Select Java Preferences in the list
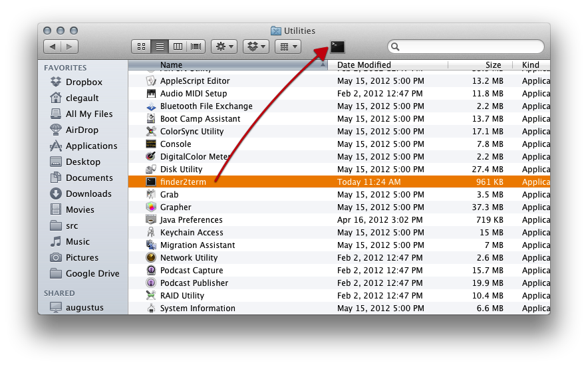The height and width of the screenshot is (367, 588). pyautogui.click(x=339, y=219)
